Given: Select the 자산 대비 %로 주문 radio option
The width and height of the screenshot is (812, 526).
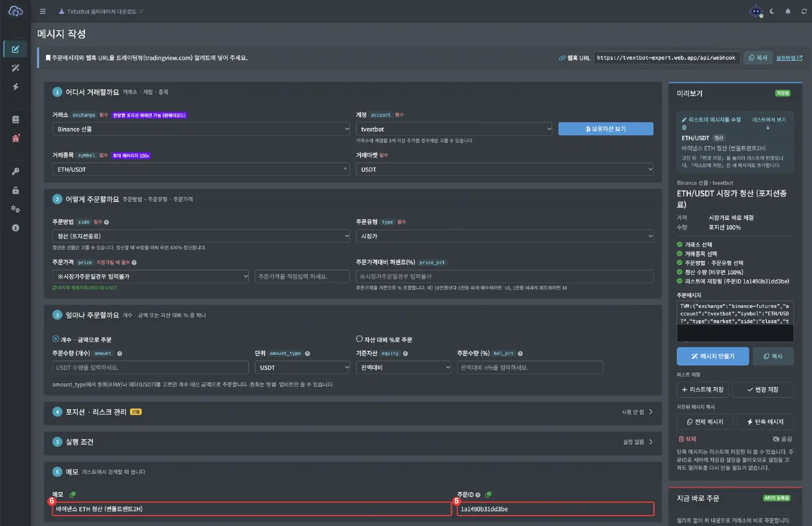Looking at the screenshot, I should 359,339.
